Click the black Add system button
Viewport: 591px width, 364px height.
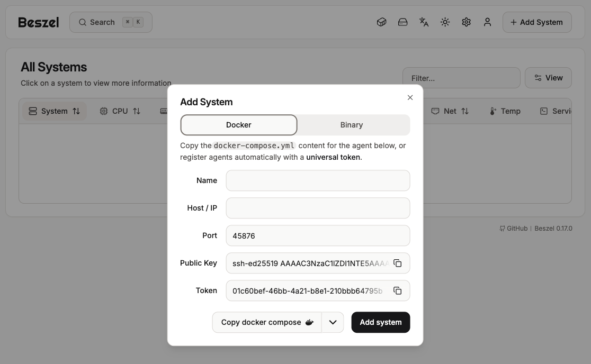381,322
